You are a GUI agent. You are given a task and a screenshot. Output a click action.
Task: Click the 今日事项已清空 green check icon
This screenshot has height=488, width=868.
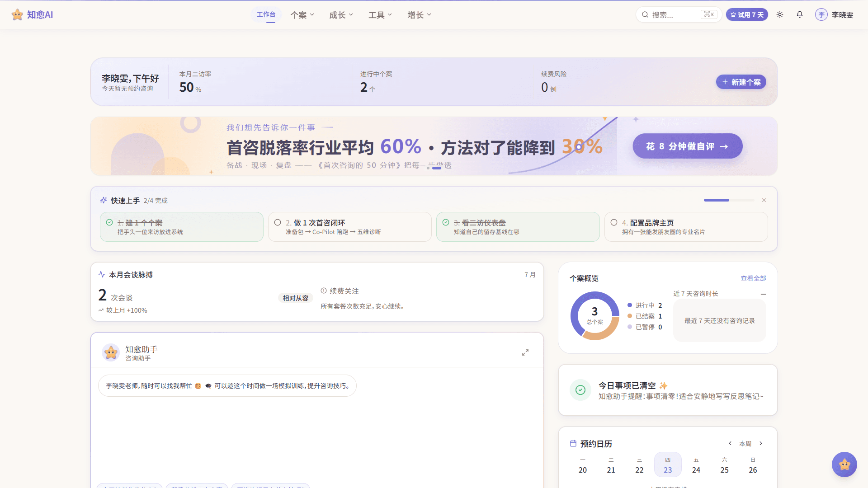(x=580, y=390)
